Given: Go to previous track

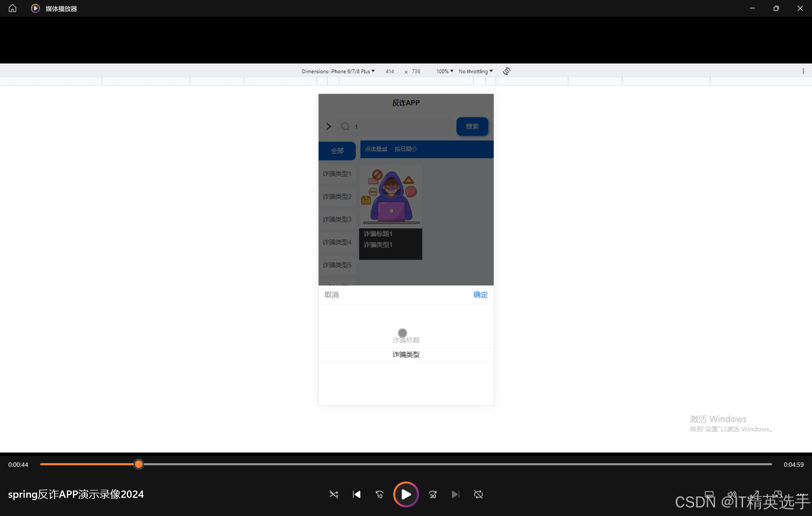Looking at the screenshot, I should tap(356, 494).
